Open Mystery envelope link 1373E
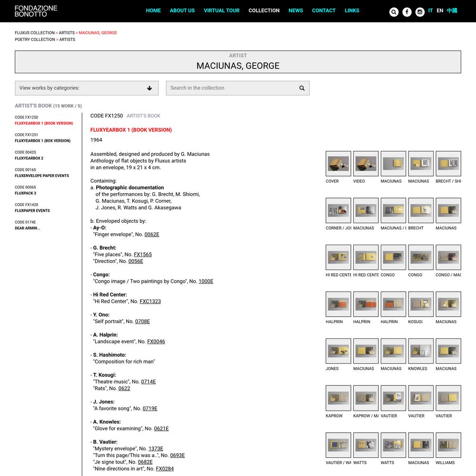The image size is (476, 476). click(x=156, y=448)
